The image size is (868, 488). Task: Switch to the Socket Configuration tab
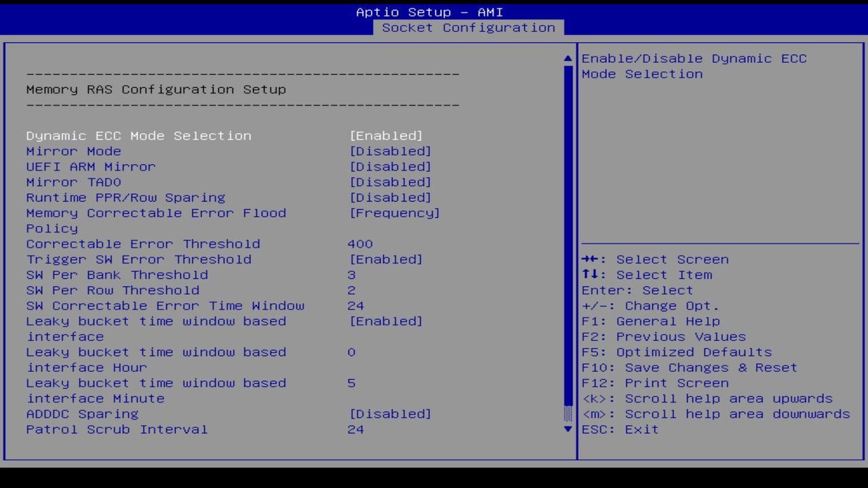(x=469, y=27)
